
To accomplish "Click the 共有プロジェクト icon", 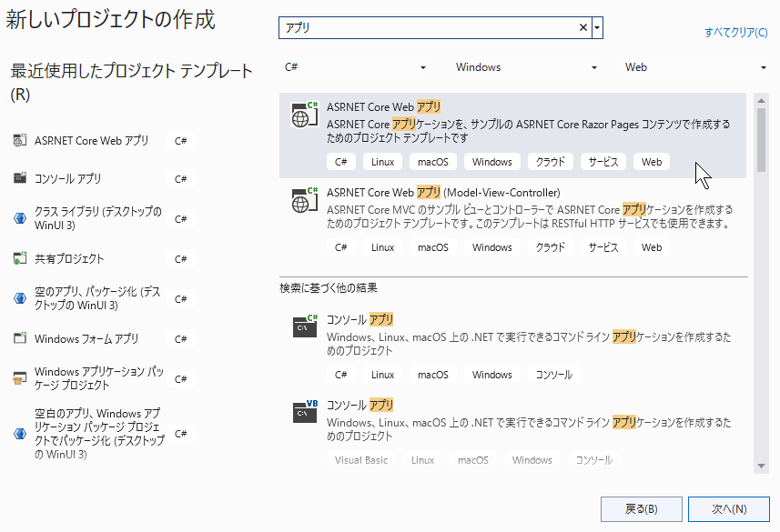I will coord(19,258).
